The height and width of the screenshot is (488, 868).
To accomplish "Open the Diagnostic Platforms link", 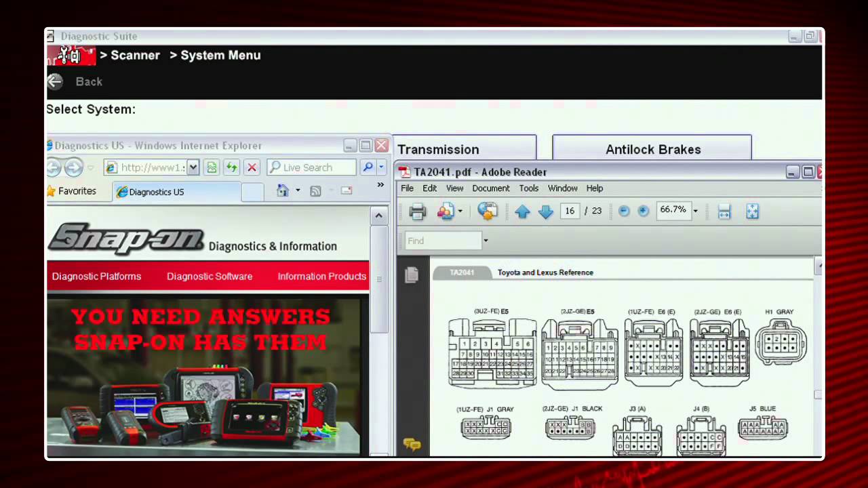I will coord(96,277).
